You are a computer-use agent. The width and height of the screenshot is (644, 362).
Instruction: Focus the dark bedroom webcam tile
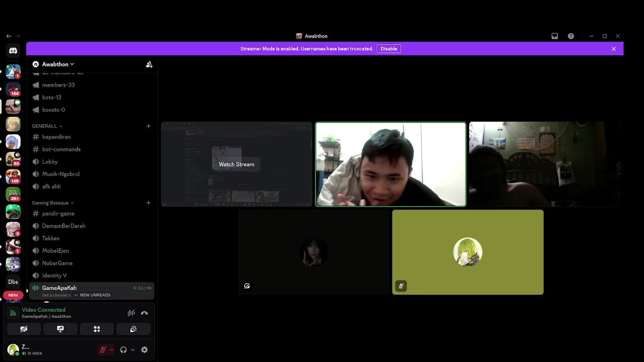(544, 164)
